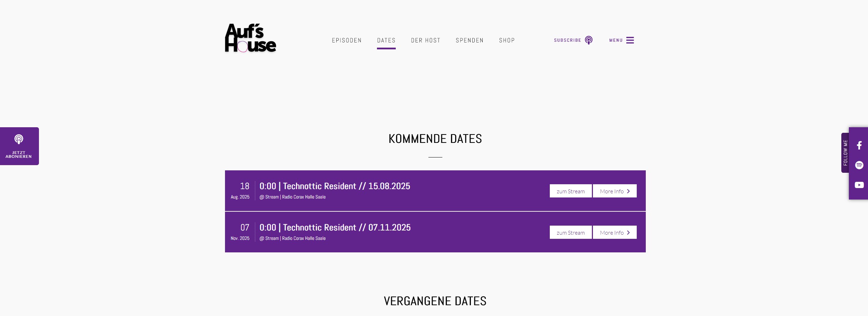Expand More Info arrow for 07.11.2025 event
Screen dimensions: 868x316
pyautogui.click(x=628, y=233)
